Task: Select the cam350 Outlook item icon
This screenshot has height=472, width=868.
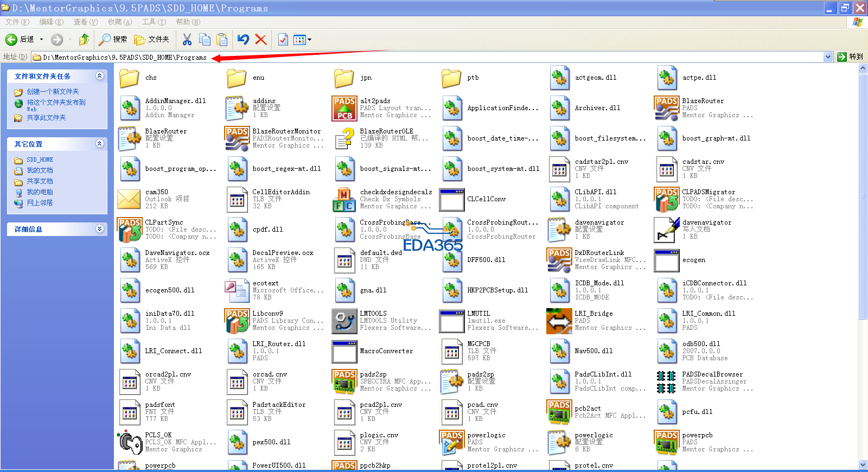Action: click(129, 199)
